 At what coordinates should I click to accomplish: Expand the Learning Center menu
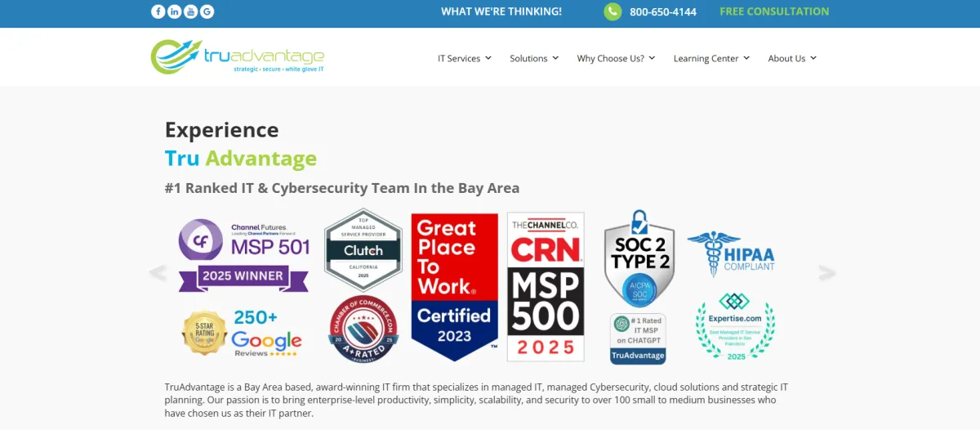(711, 58)
